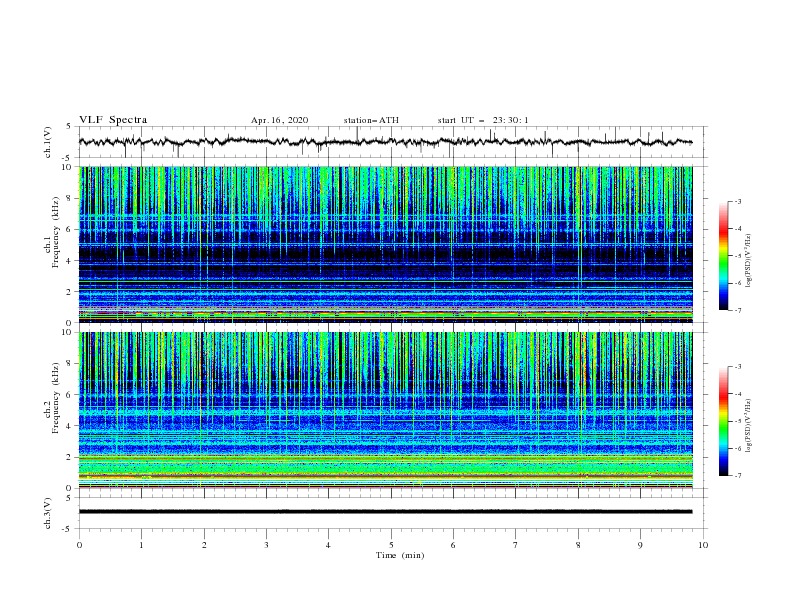Click the 'start UT = 23:30:1' text
Screen dimensions: 792x612
coord(483,120)
